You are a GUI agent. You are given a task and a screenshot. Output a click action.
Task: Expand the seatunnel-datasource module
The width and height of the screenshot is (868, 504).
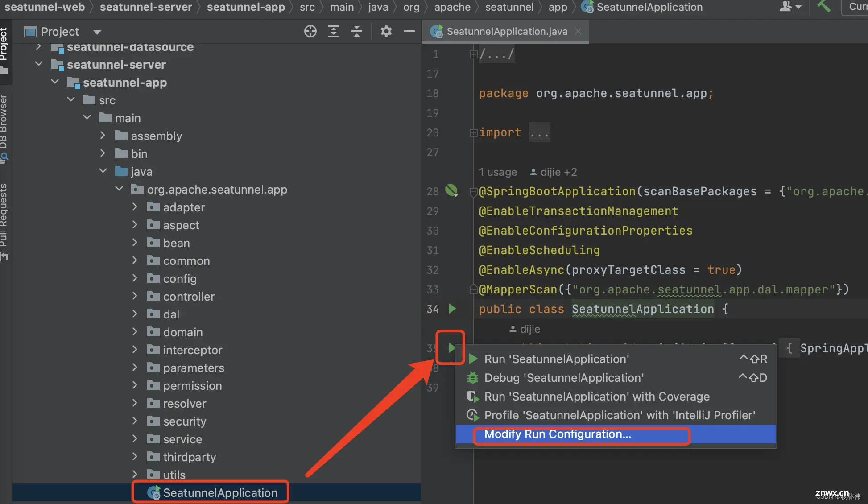coord(39,46)
